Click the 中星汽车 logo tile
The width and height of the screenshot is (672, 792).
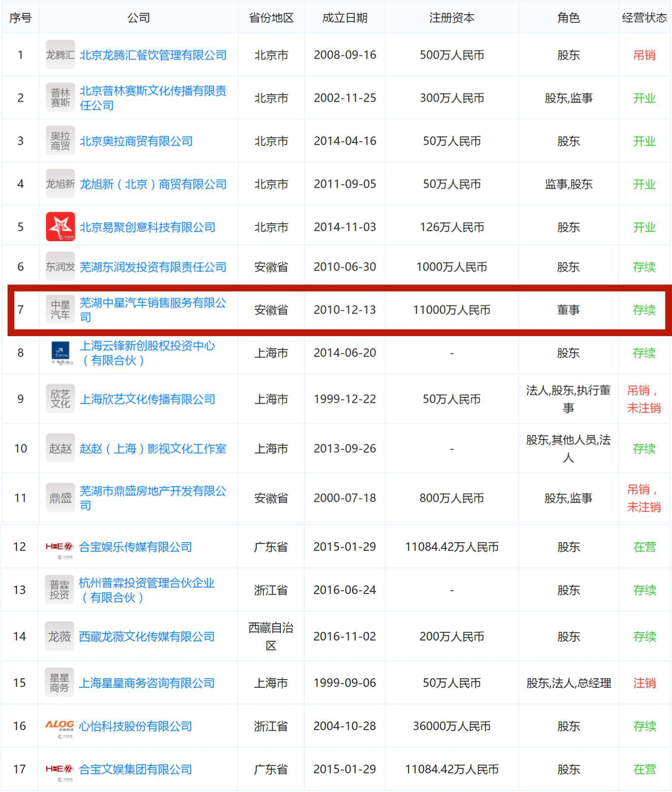[x=60, y=310]
